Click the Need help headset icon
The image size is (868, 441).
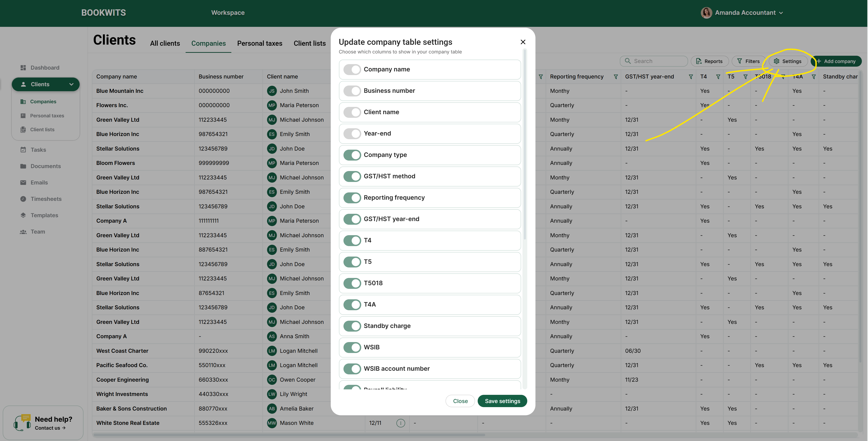pos(22,423)
